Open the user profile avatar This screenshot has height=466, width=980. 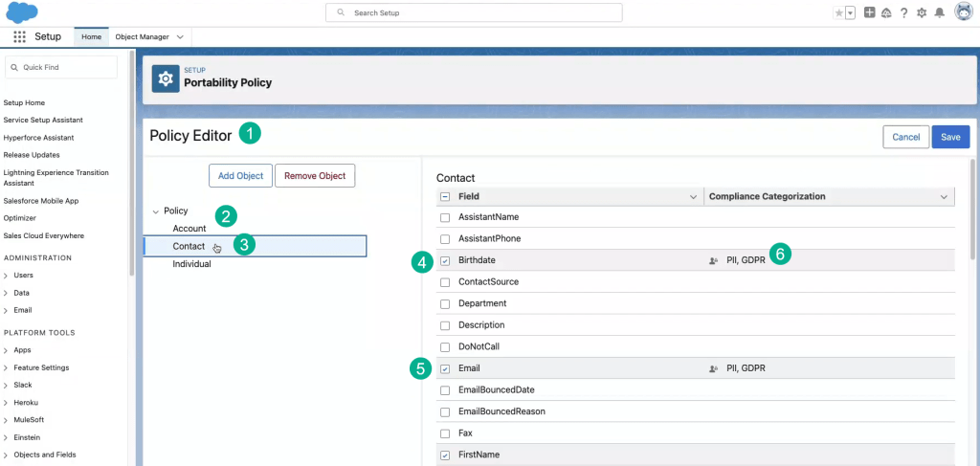pyautogui.click(x=964, y=12)
